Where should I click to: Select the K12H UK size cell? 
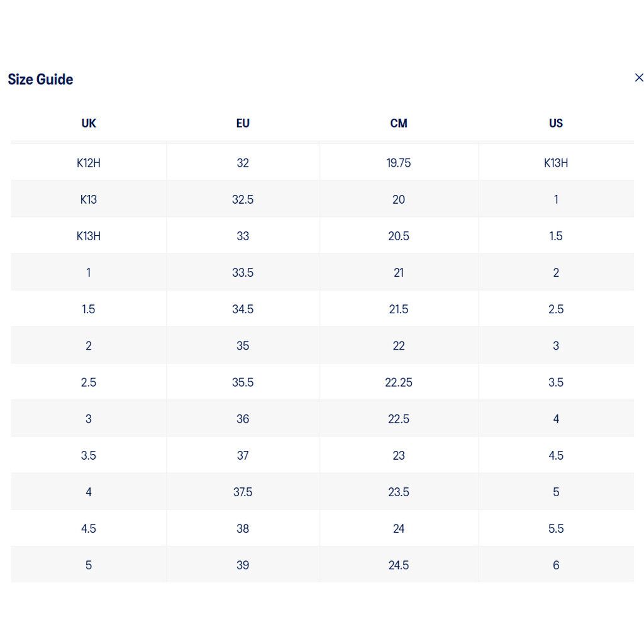point(89,163)
